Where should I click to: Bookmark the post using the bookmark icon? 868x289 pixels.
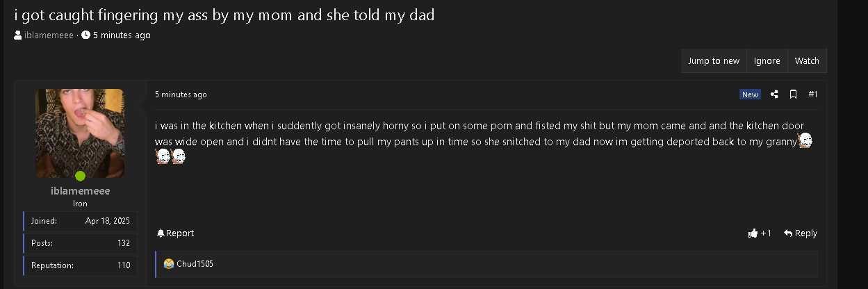[x=793, y=94]
